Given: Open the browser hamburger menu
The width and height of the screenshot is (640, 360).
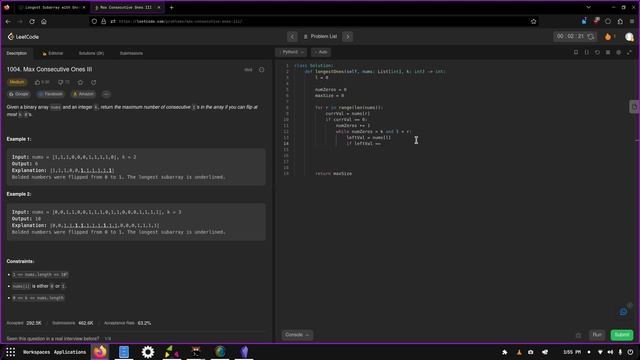Looking at the screenshot, I should click(x=632, y=21).
